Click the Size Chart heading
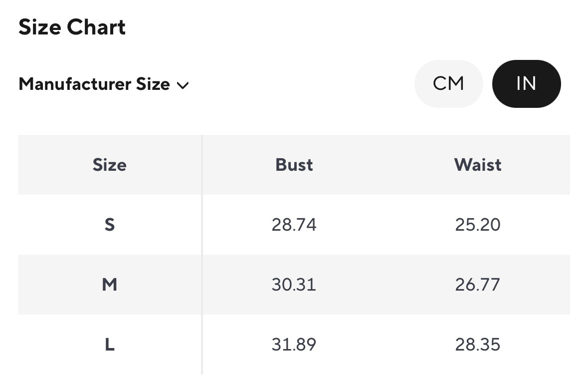Screen dimensions: 588x379 (x=72, y=27)
